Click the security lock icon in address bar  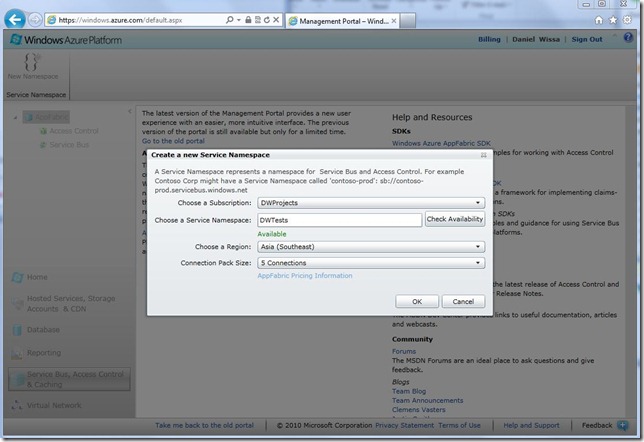click(x=248, y=20)
